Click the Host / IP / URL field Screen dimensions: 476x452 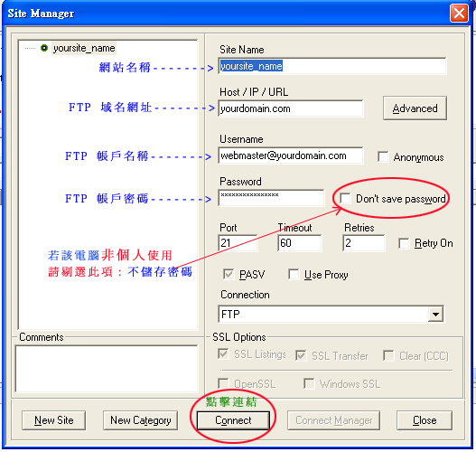[291, 108]
